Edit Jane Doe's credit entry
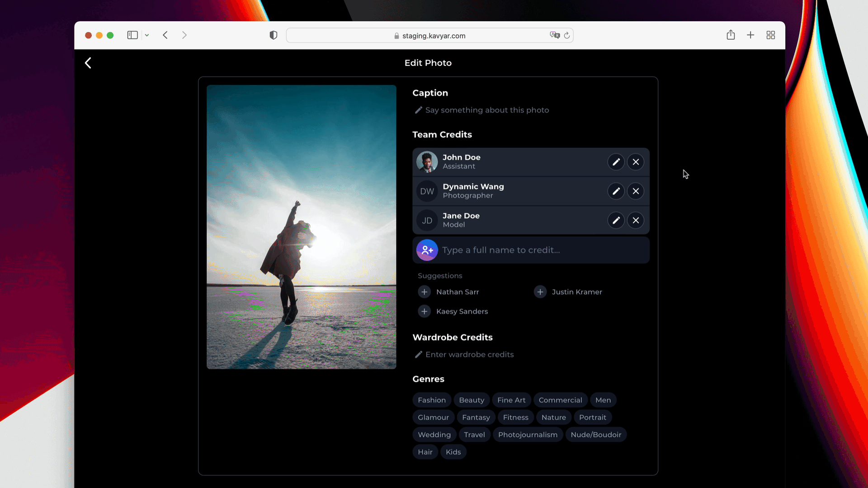The image size is (868, 488). pos(616,221)
